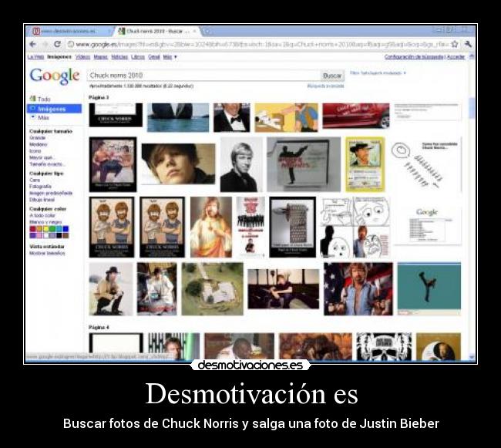Open a new tab with the plus button
Screen dimensions: 501x448
[207, 31]
